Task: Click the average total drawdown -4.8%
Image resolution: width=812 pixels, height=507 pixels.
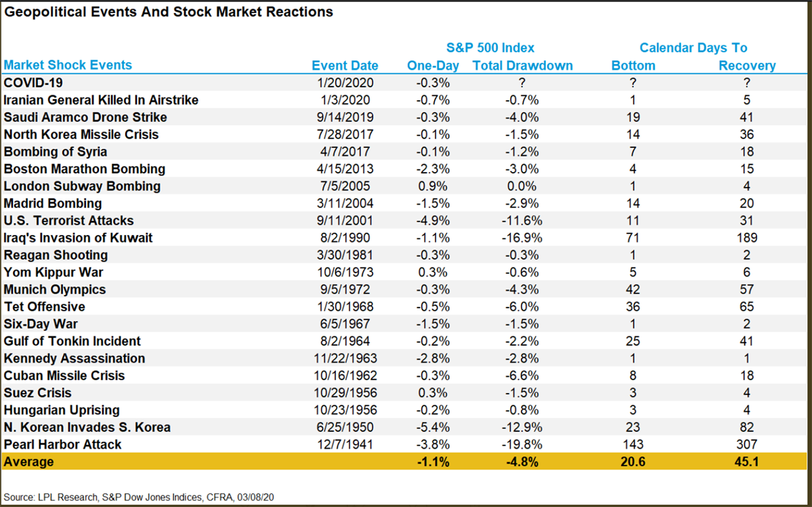Action: 521,462
